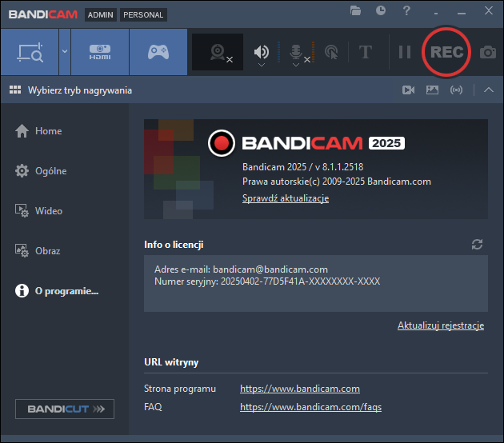
Task: Toggle the webcam overlay icon
Action: pos(218,52)
